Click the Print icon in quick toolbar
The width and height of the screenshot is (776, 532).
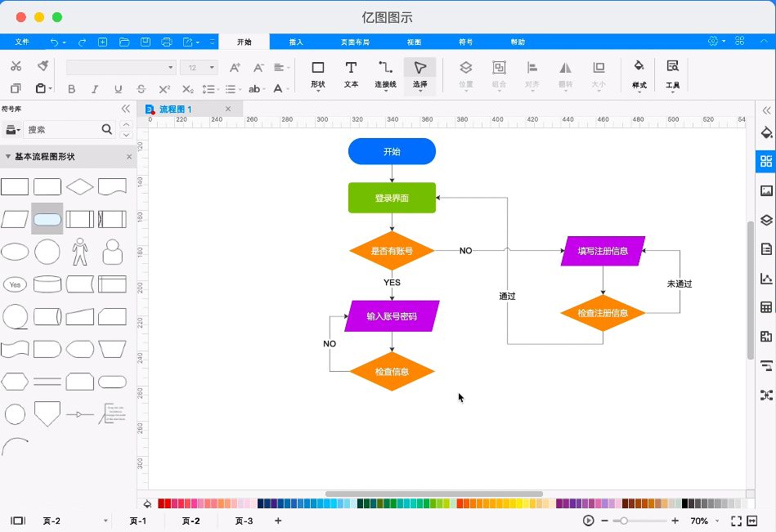point(167,42)
